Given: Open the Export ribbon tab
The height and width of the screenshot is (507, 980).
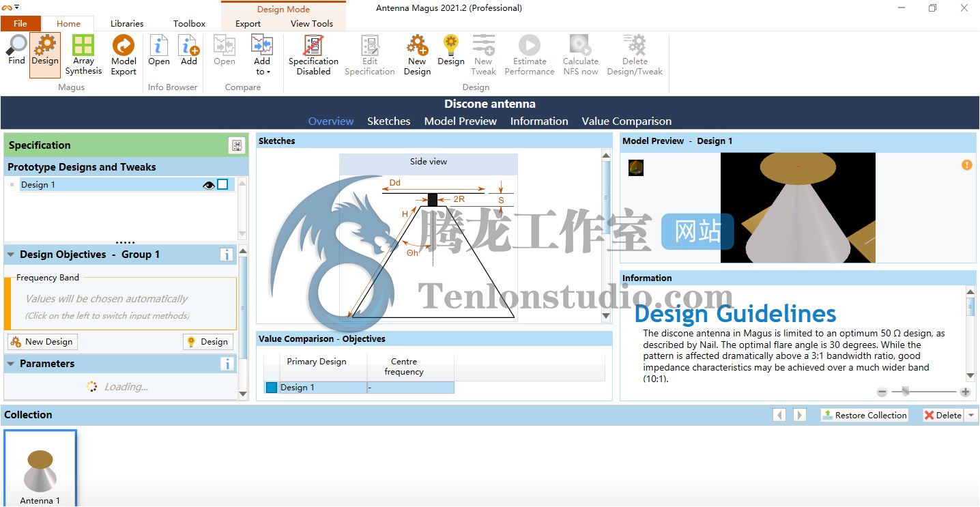Looking at the screenshot, I should 248,23.
